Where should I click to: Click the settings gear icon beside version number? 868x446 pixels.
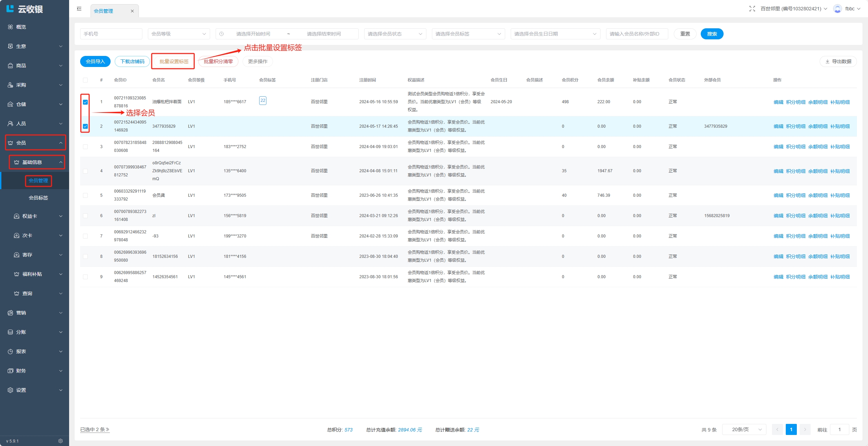pyautogui.click(x=60, y=441)
